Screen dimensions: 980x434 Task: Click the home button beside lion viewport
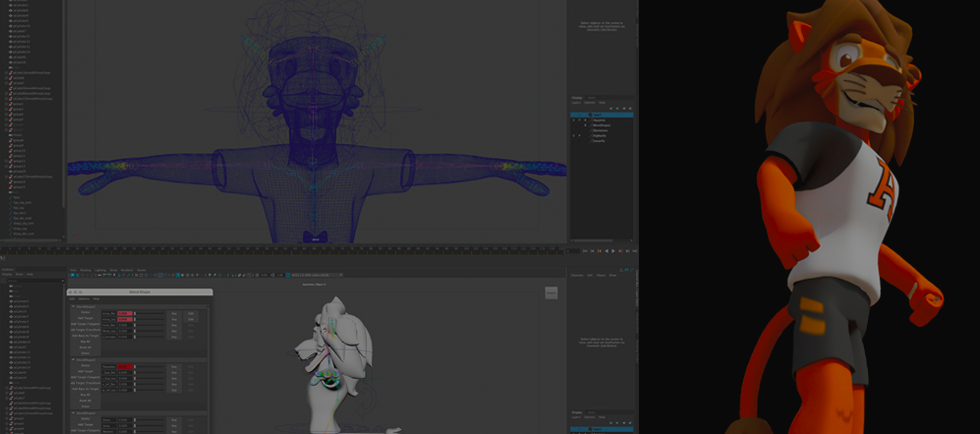pos(551,293)
